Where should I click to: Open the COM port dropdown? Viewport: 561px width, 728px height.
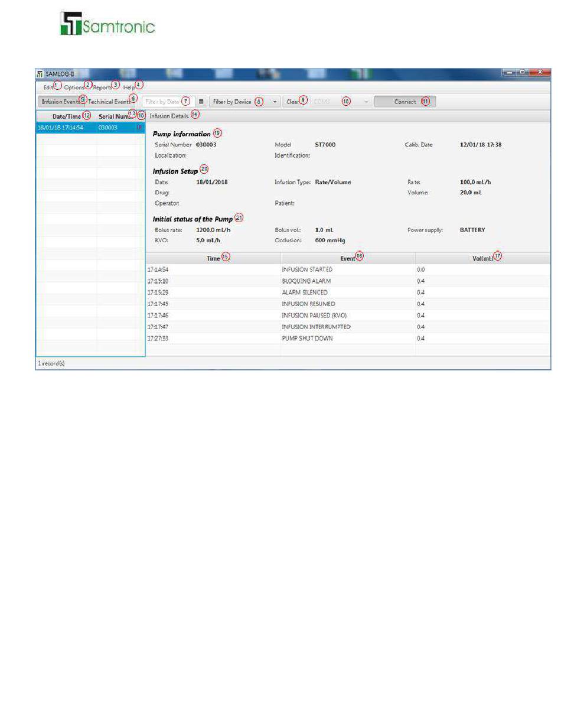[341, 102]
